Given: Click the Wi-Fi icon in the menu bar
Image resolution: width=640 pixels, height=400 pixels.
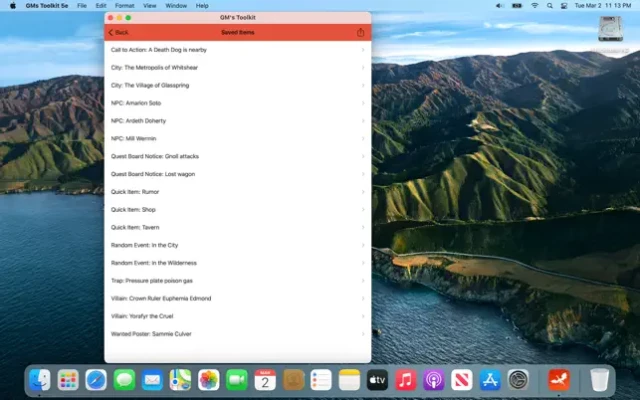Looking at the screenshot, I should coord(534,5).
